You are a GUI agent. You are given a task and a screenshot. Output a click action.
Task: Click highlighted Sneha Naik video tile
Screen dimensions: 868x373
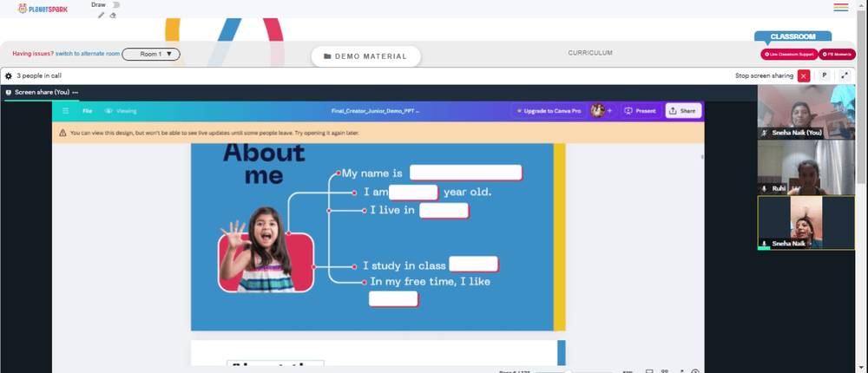806,223
